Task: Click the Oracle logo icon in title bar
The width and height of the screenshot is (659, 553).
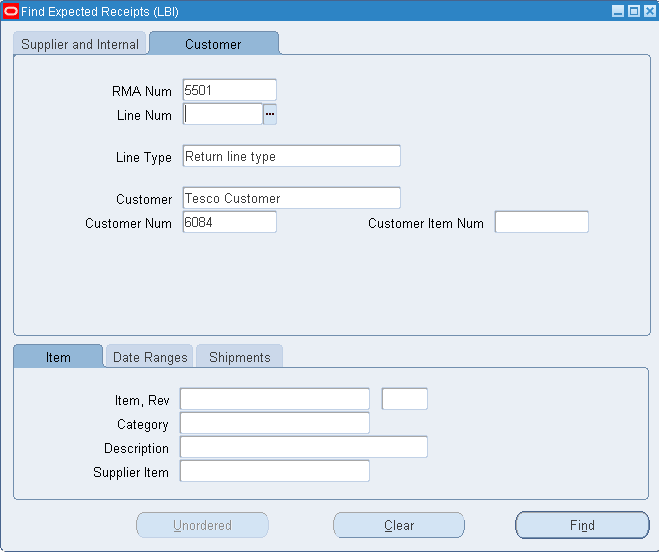Action: point(11,11)
